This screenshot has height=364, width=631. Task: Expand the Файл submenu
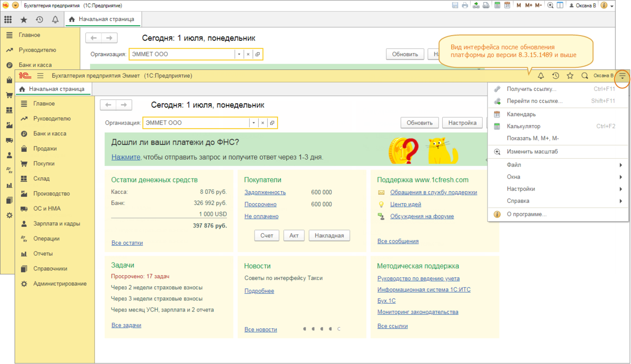(558, 165)
